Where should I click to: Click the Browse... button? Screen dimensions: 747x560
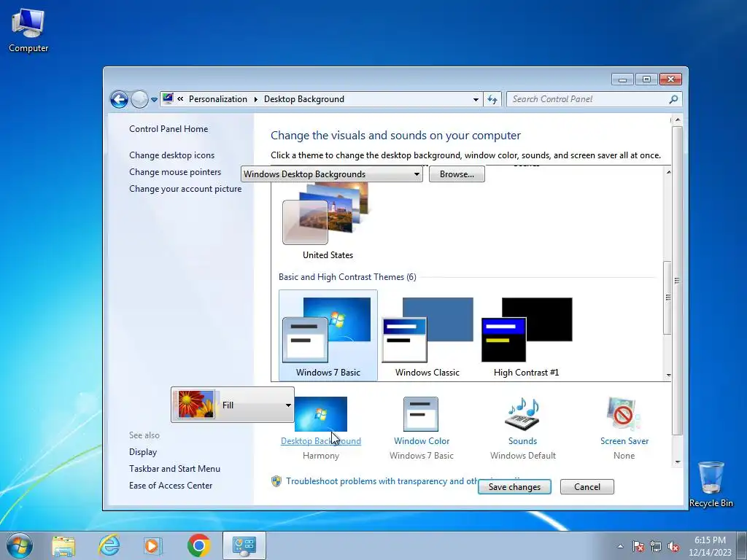[x=457, y=174]
